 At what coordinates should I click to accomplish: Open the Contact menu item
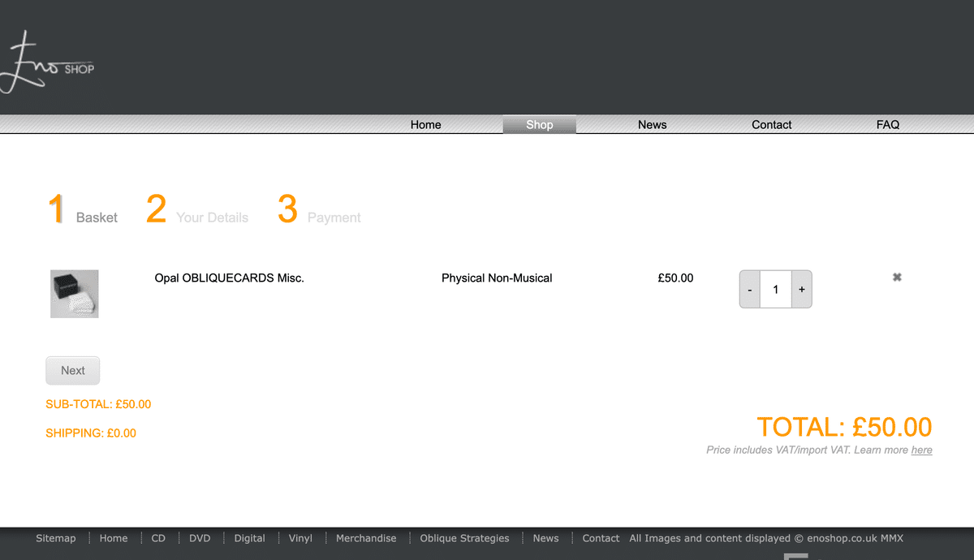click(x=772, y=124)
